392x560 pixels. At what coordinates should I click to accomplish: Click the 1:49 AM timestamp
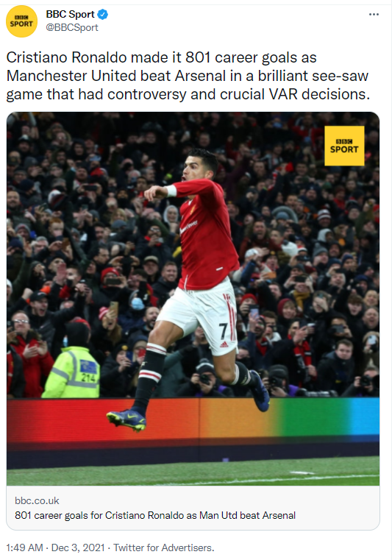coord(24,547)
